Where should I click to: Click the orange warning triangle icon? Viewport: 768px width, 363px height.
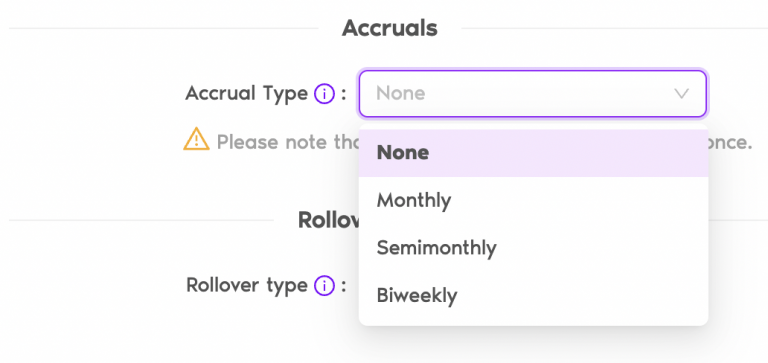(196, 139)
